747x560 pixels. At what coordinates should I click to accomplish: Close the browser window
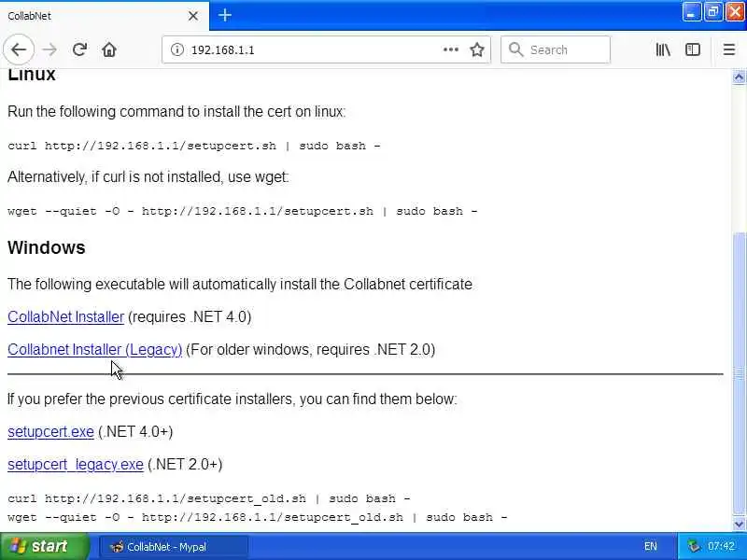tap(735, 12)
